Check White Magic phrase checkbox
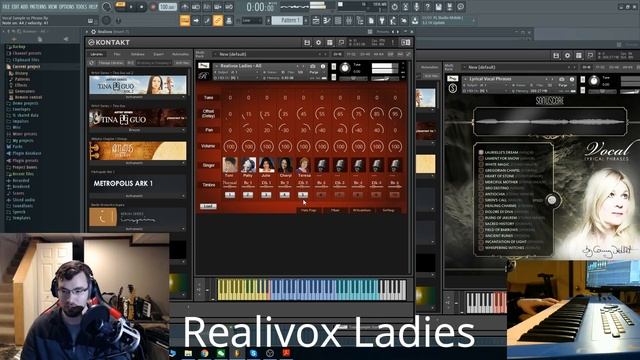This screenshot has width=640, height=360. [481, 164]
